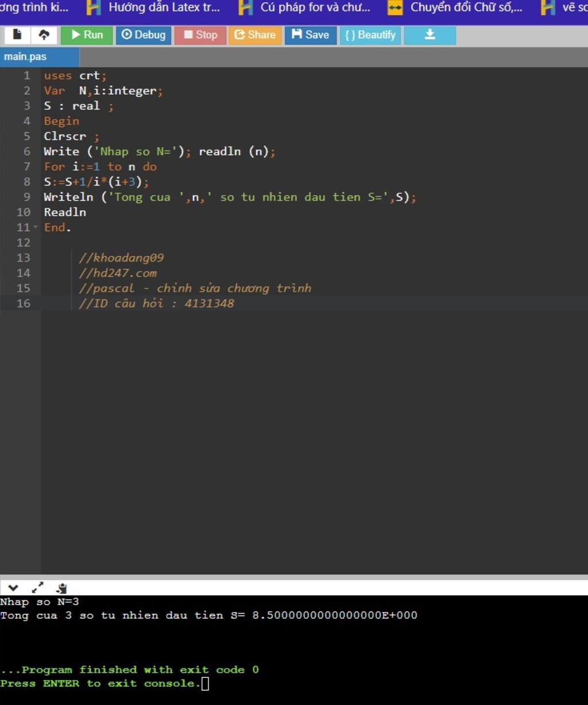Start the Debug session
The image size is (588, 705).
click(x=144, y=35)
